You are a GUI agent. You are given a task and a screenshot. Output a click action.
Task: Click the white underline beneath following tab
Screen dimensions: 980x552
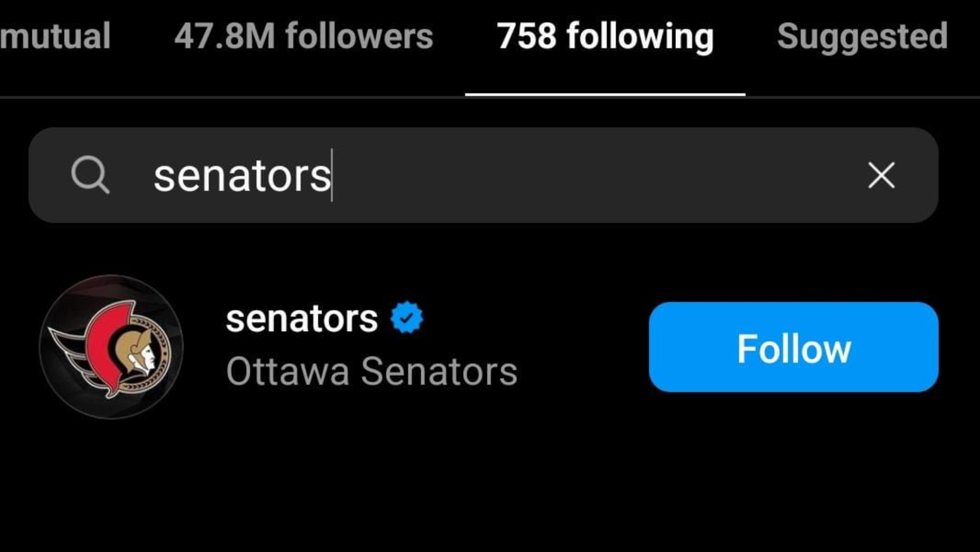point(605,94)
